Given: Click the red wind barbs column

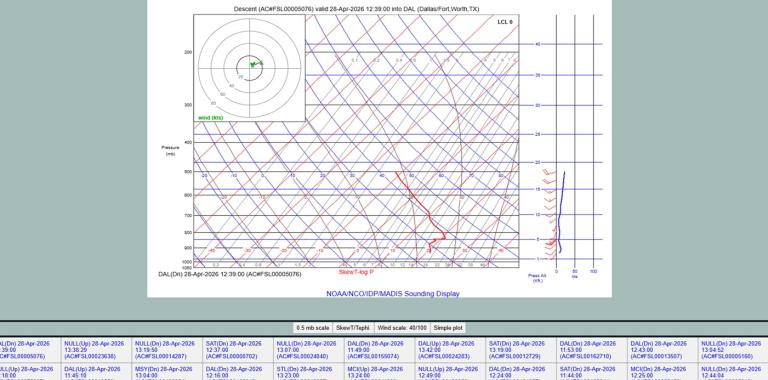Looking at the screenshot, I should (550, 214).
